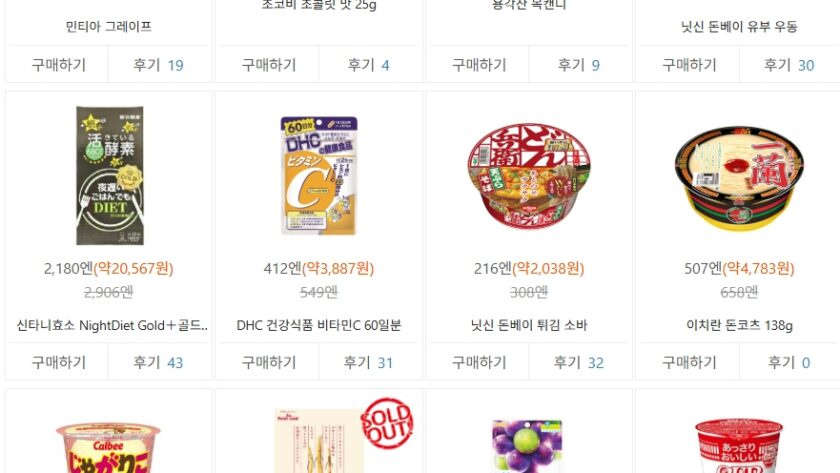Click 구매하기 under 이치란 돈코츠 138g
The image size is (840, 473).
pos(689,363)
